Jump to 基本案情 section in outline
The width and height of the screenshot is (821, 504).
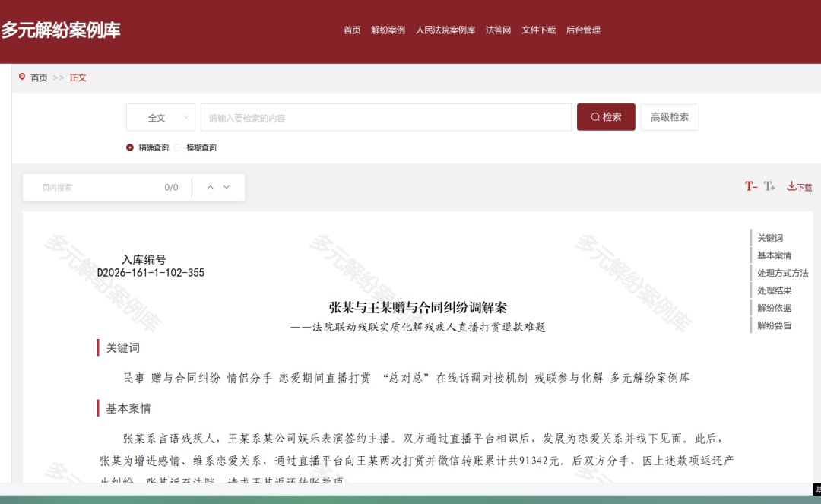[x=775, y=255]
